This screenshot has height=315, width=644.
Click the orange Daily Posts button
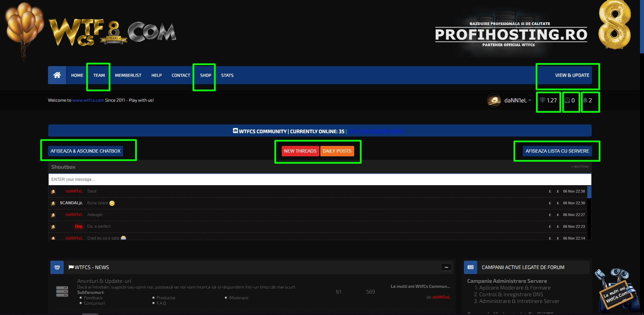click(337, 151)
